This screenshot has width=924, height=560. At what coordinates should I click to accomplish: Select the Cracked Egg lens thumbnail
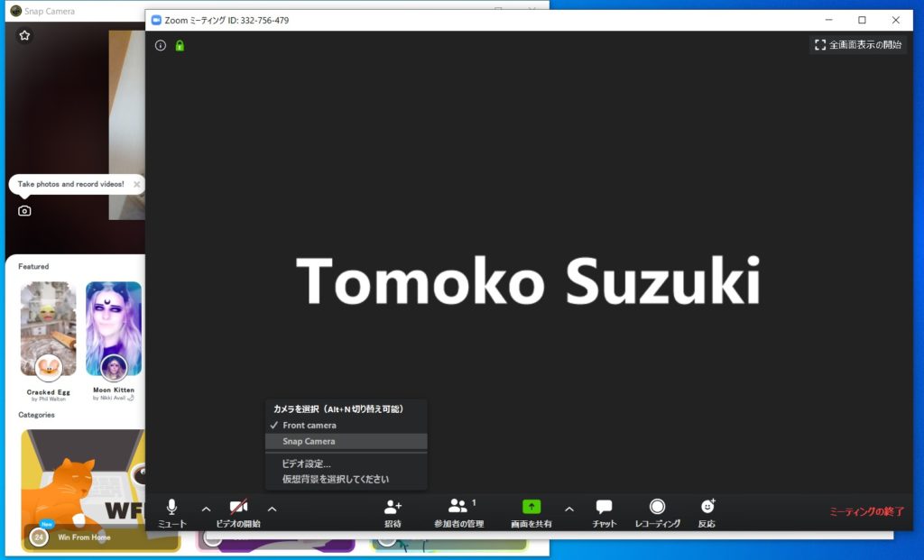coord(49,328)
